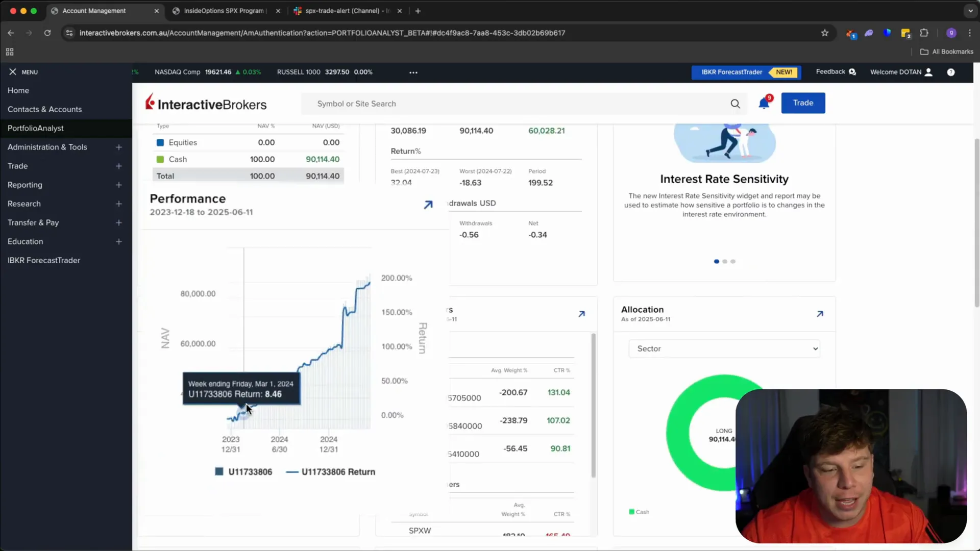Click the SPXW symbol row
This screenshot has width=980, height=551.
420,531
